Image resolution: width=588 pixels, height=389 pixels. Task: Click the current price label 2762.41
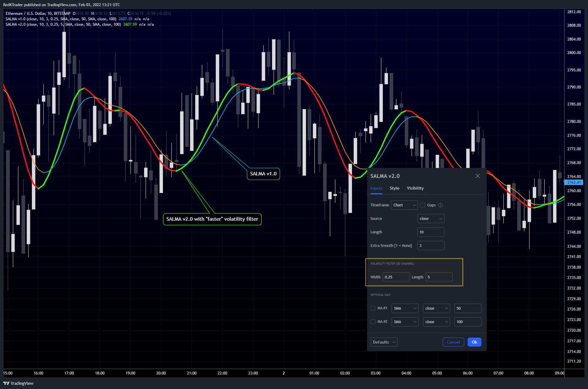(x=574, y=182)
